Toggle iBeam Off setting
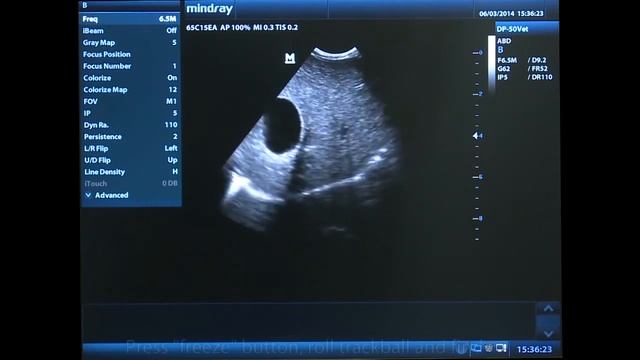640x360 pixels. click(x=130, y=31)
